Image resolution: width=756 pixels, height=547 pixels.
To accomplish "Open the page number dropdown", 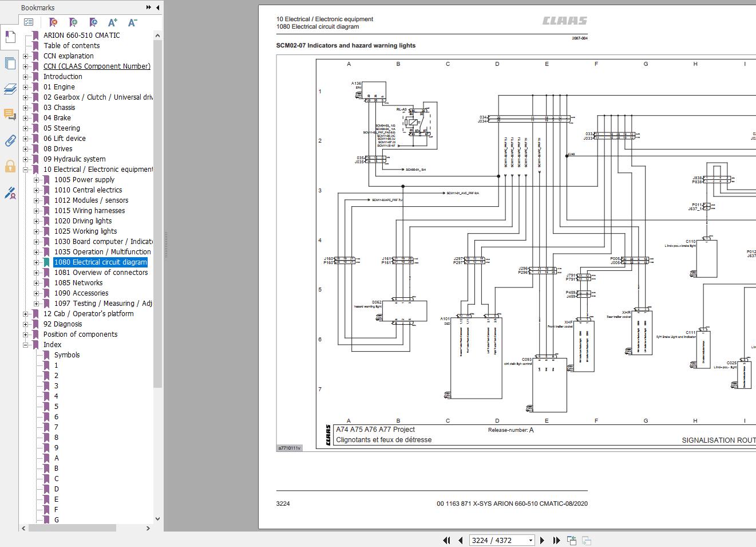I will 531,540.
